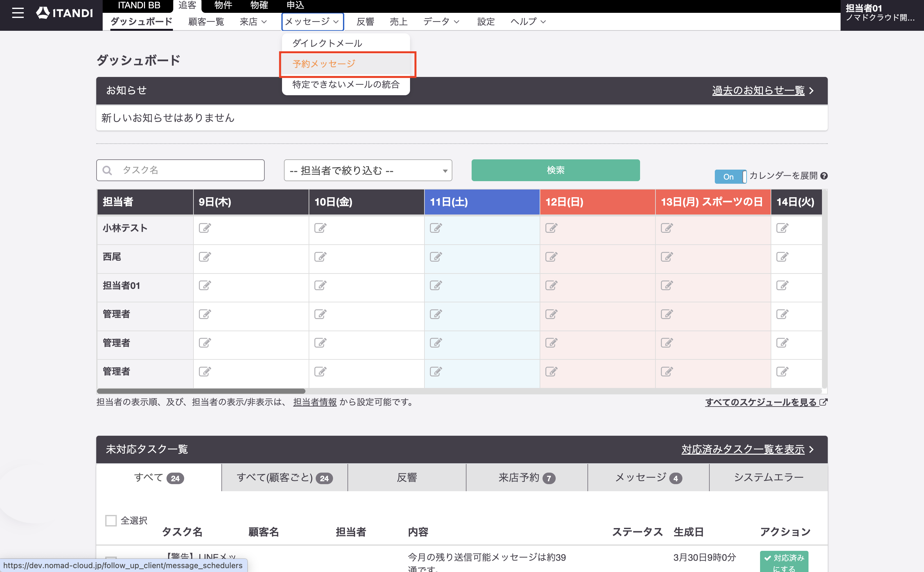Switch to the 物確 top tab
Viewport: 924px width, 572px height.
[x=259, y=5]
